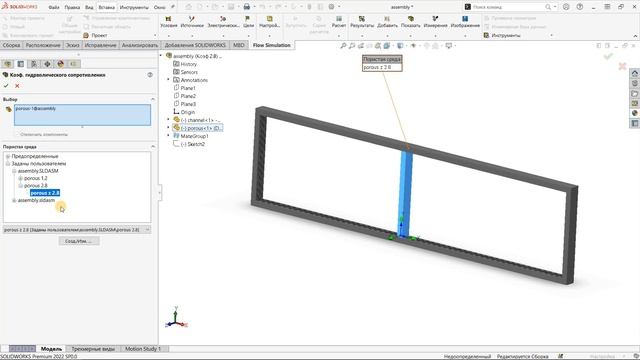This screenshot has width=640, height=360.
Task: Open the Файл menu
Action: (x=54, y=7)
